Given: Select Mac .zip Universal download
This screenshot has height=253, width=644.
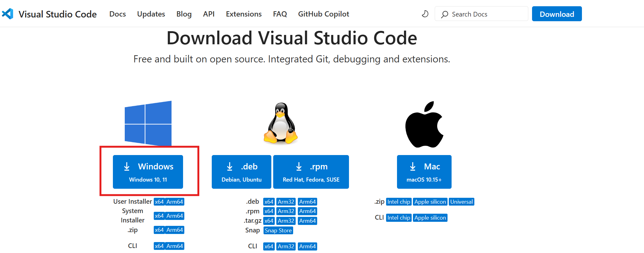Looking at the screenshot, I should click(462, 202).
